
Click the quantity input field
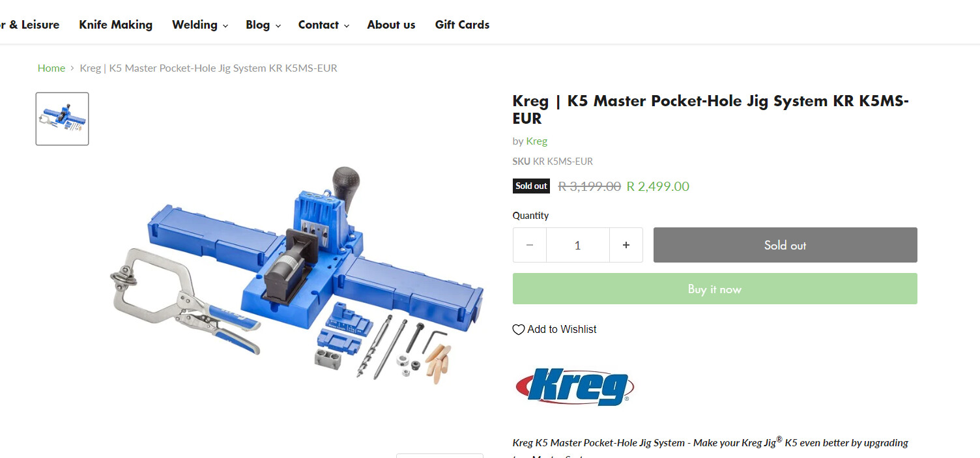[x=578, y=245]
